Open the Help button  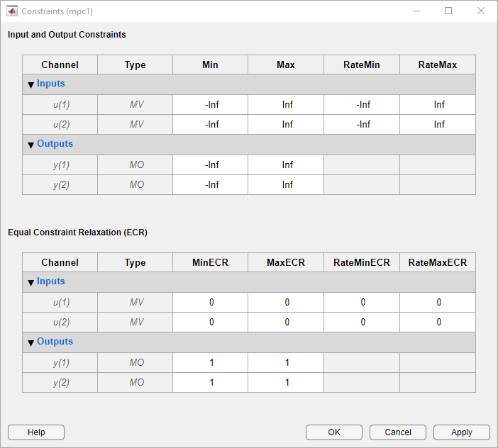click(36, 432)
